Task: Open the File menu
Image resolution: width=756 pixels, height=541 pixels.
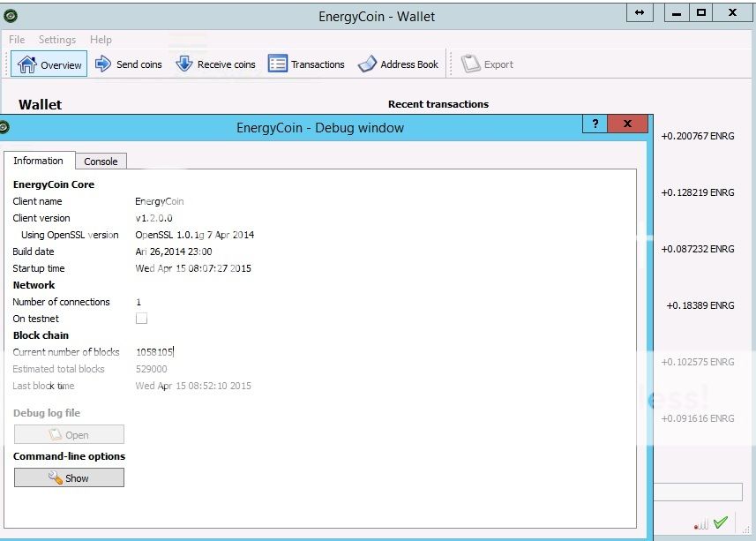Action: tap(17, 40)
